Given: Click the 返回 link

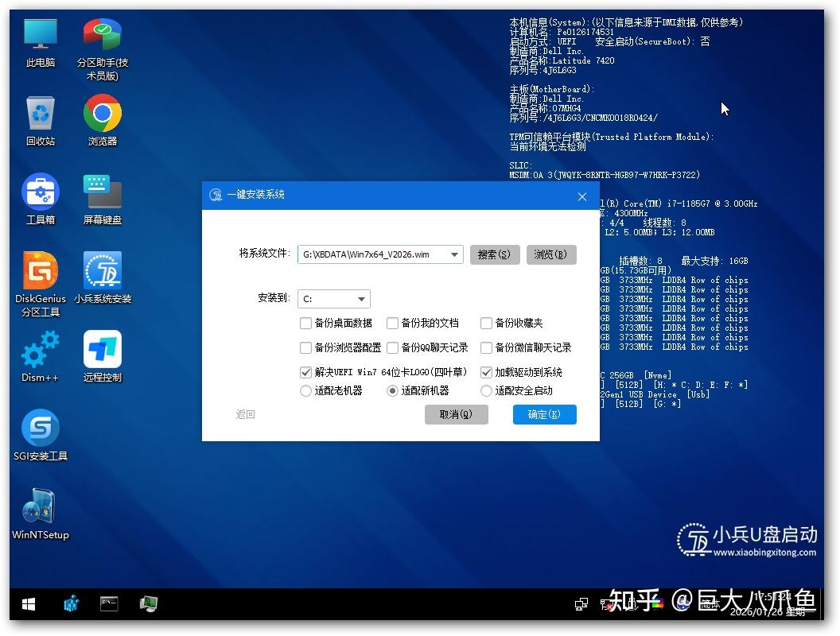Looking at the screenshot, I should (x=245, y=414).
